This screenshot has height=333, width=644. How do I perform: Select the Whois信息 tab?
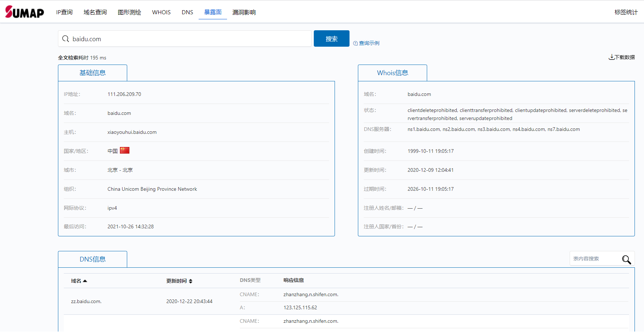coord(393,73)
